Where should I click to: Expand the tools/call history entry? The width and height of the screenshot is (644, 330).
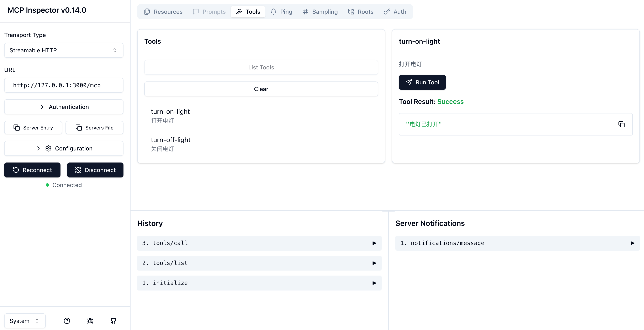click(x=259, y=243)
